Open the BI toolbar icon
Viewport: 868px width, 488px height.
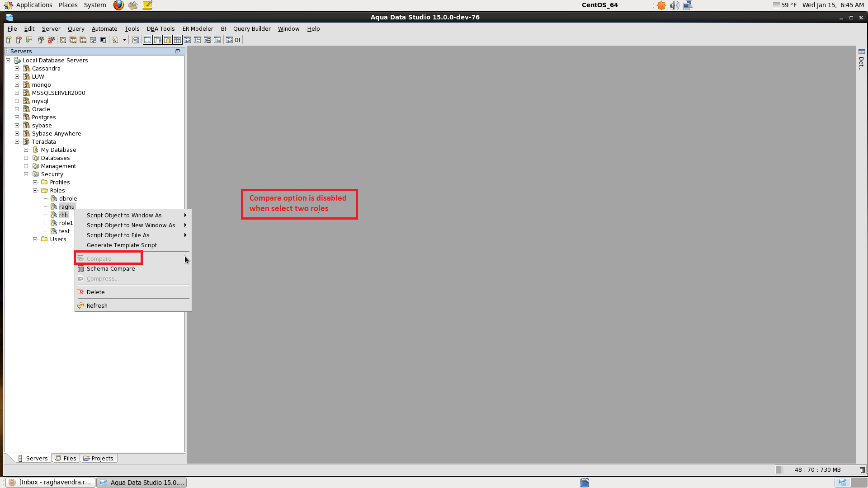pyautogui.click(x=233, y=40)
